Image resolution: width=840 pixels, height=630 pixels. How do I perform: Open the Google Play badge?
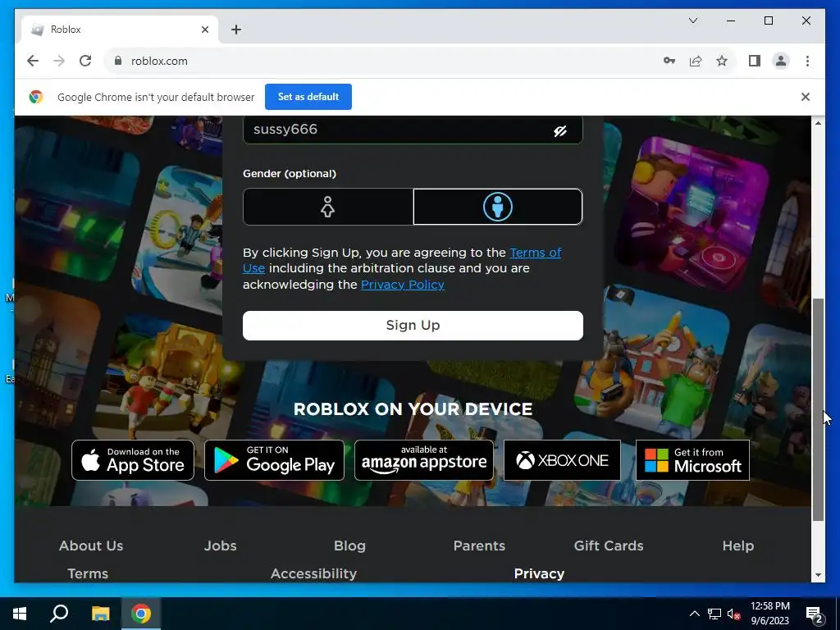pyautogui.click(x=274, y=460)
